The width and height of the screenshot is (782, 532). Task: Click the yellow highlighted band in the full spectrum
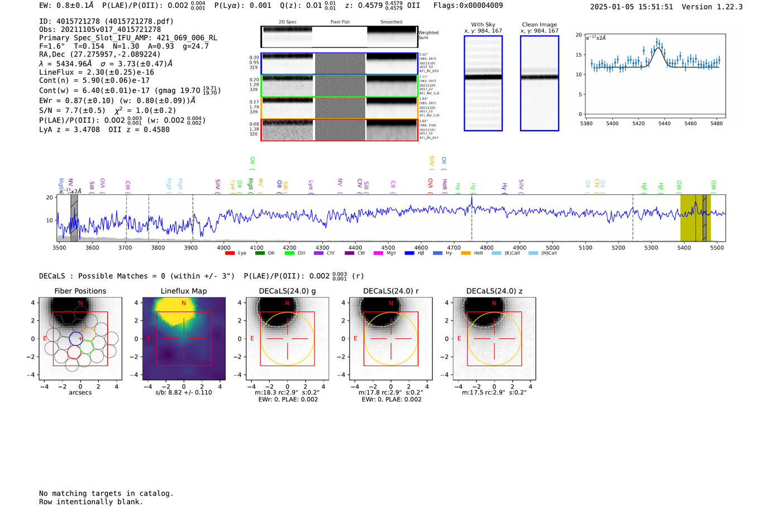pyautogui.click(x=695, y=218)
